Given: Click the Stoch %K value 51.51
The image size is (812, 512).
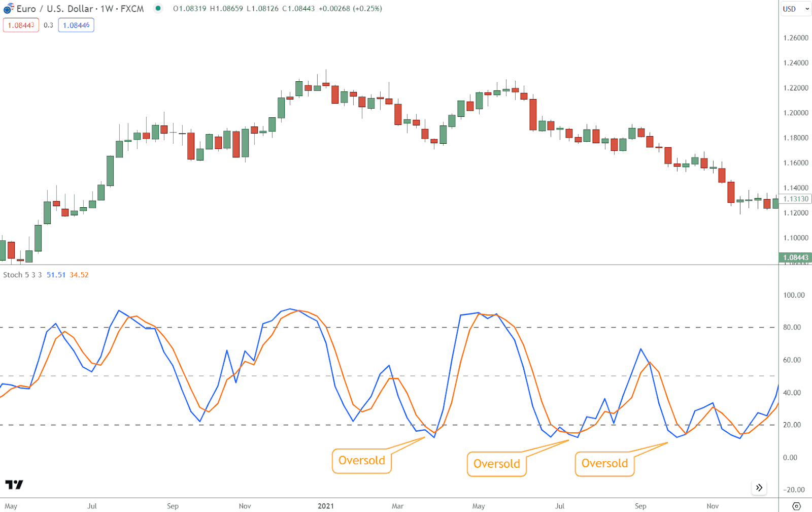Looking at the screenshot, I should click(x=56, y=275).
